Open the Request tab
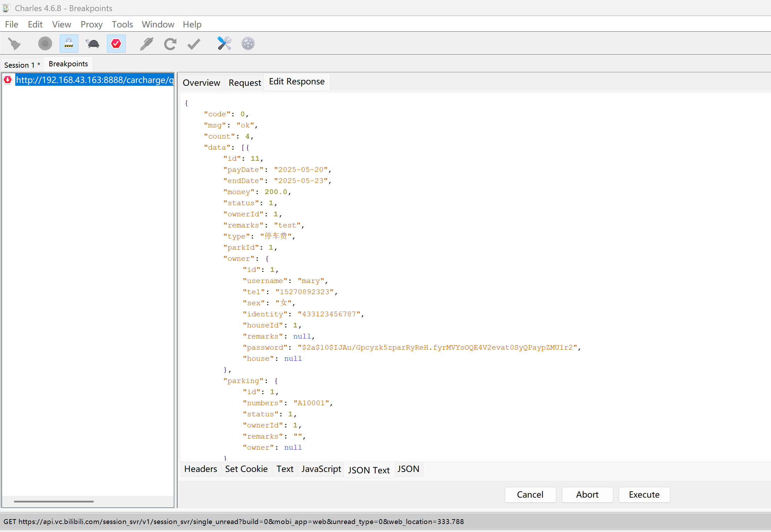Image resolution: width=771 pixels, height=532 pixels. click(x=245, y=83)
